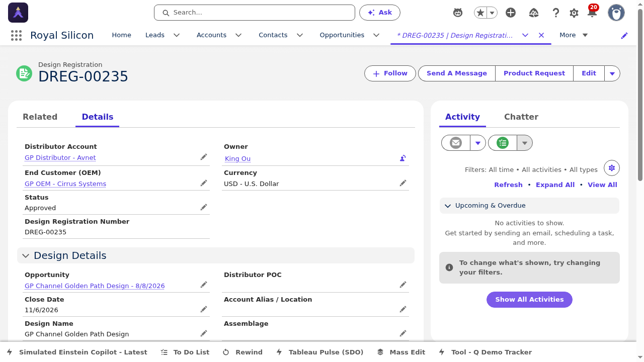The width and height of the screenshot is (644, 362).
Task: Open the Astro guidance center icon
Action: pyautogui.click(x=458, y=13)
